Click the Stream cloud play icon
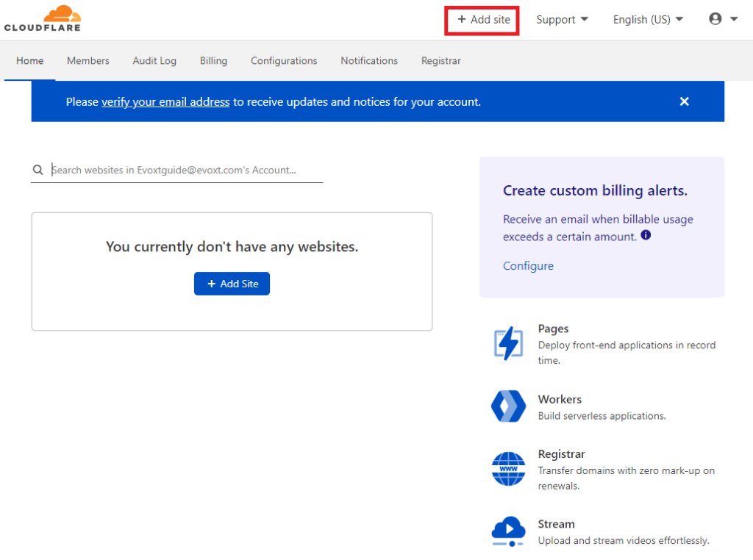 point(508,531)
